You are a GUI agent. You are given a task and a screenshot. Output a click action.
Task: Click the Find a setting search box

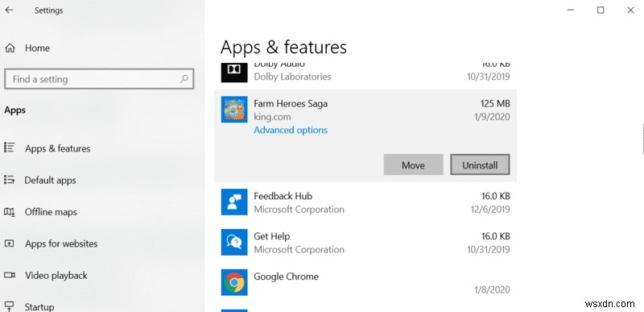[x=99, y=79]
